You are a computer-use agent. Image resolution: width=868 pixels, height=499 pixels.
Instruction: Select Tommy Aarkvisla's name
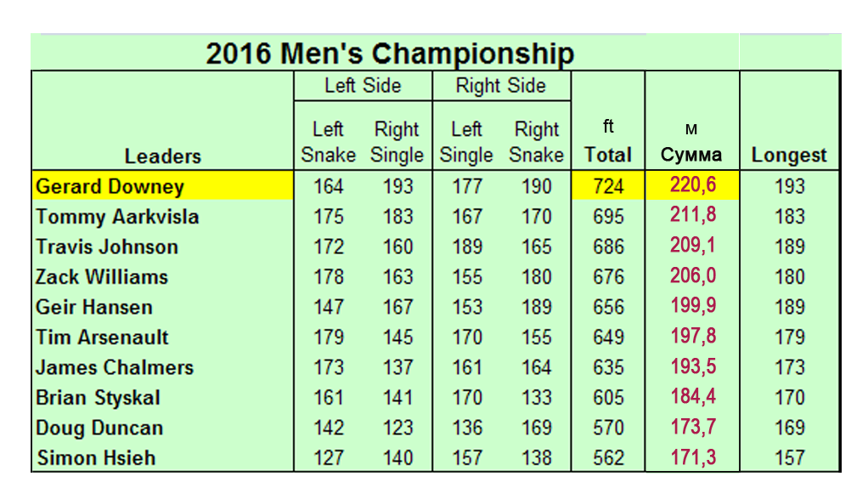pyautogui.click(x=117, y=217)
